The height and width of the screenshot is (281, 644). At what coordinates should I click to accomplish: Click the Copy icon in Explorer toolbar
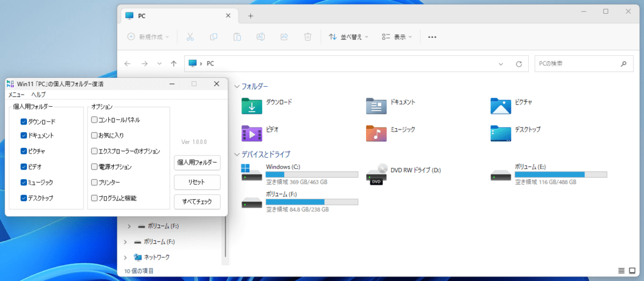(x=214, y=37)
